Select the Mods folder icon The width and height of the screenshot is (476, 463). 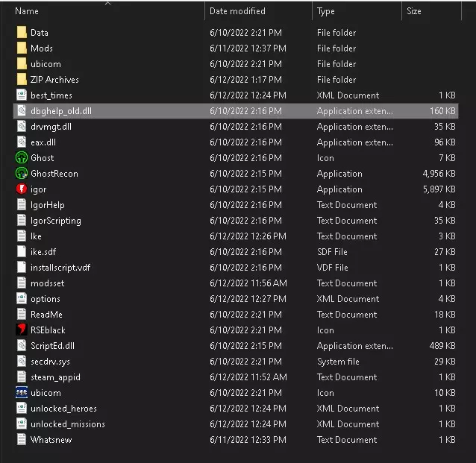21,48
